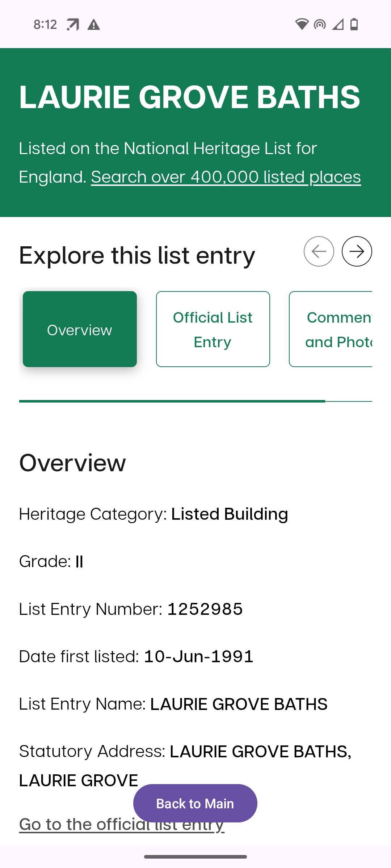The image size is (391, 868).
Task: Select the Overview tab
Action: point(80,329)
